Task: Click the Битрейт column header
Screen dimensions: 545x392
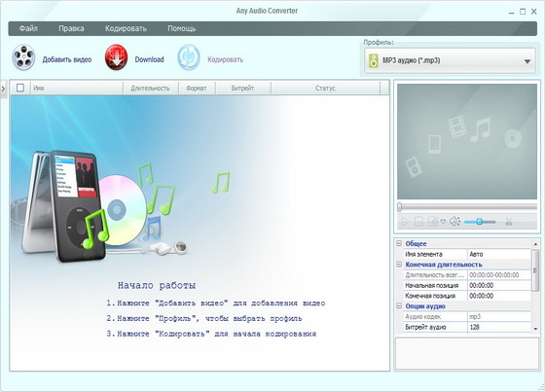Action: pos(243,89)
